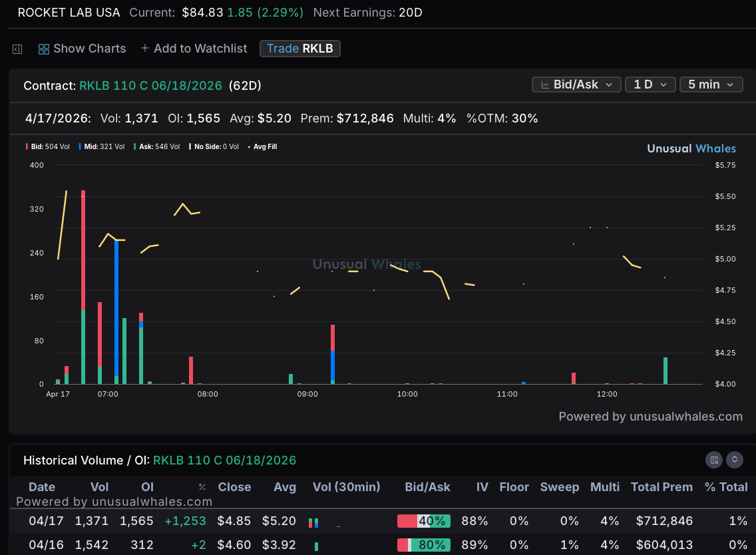This screenshot has width=756, height=555.
Task: Click the 04/16 row 30min volume mini chart
Action: click(x=316, y=546)
